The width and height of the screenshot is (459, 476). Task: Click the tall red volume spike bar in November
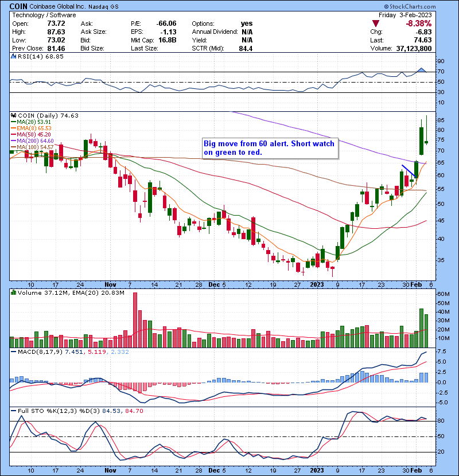pyautogui.click(x=135, y=320)
